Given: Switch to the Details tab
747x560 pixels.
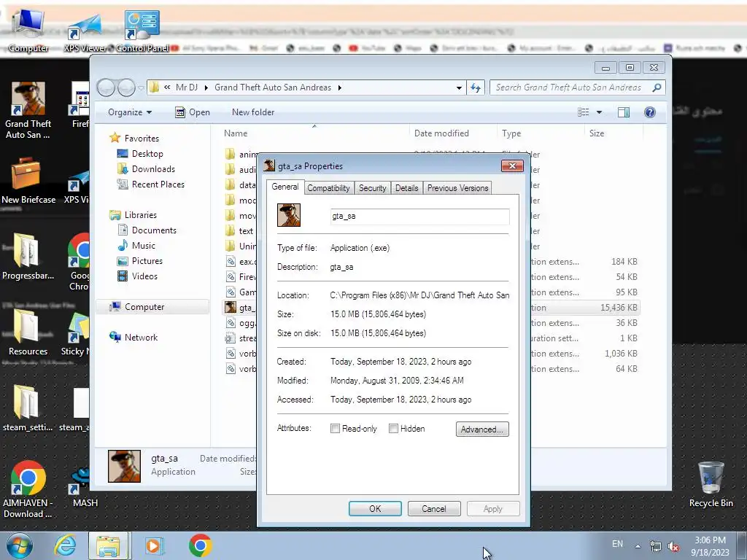Looking at the screenshot, I should pos(407,188).
